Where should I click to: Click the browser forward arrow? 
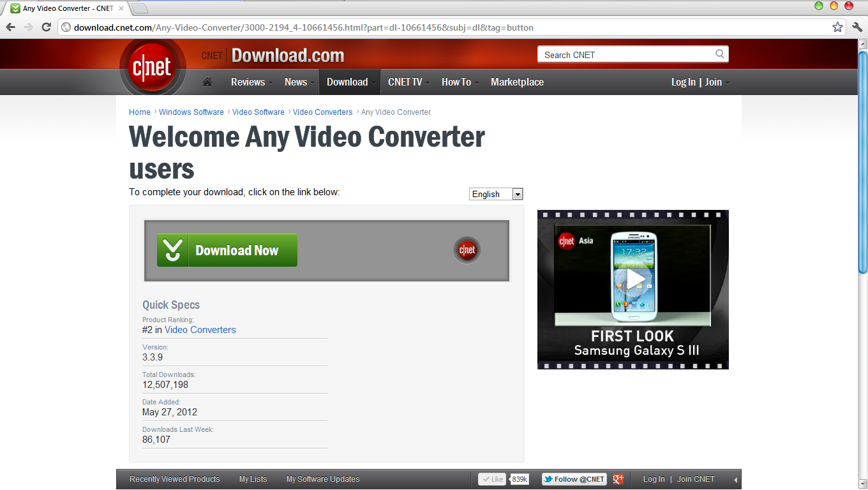point(28,27)
